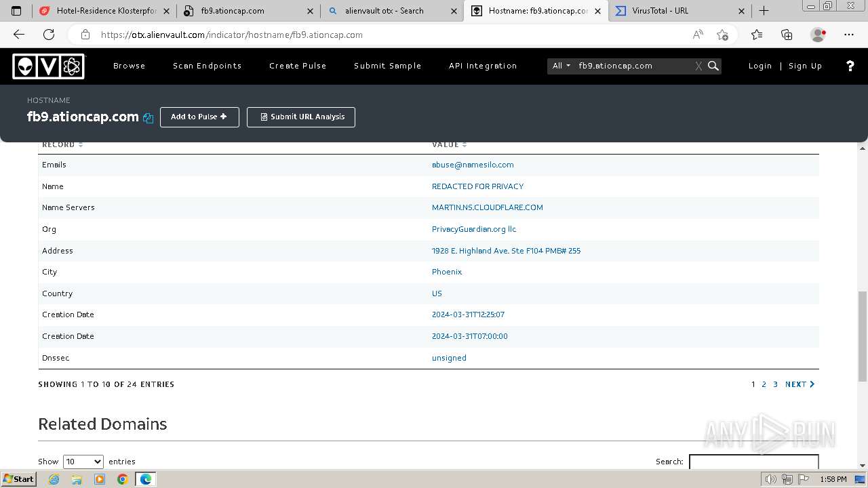Open PrivacyGuardian.org llc link
Viewport: 868px width, 488px height.
click(x=474, y=229)
